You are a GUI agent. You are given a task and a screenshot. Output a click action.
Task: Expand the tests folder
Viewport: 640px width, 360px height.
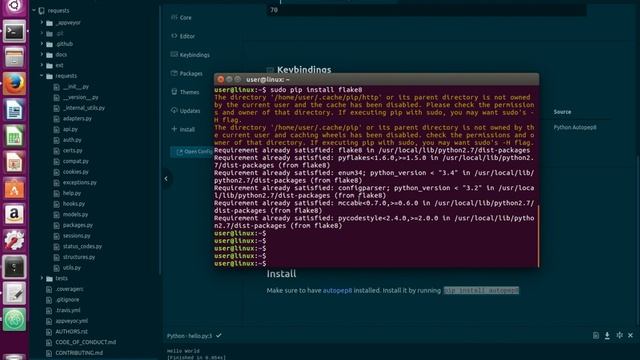point(42,278)
